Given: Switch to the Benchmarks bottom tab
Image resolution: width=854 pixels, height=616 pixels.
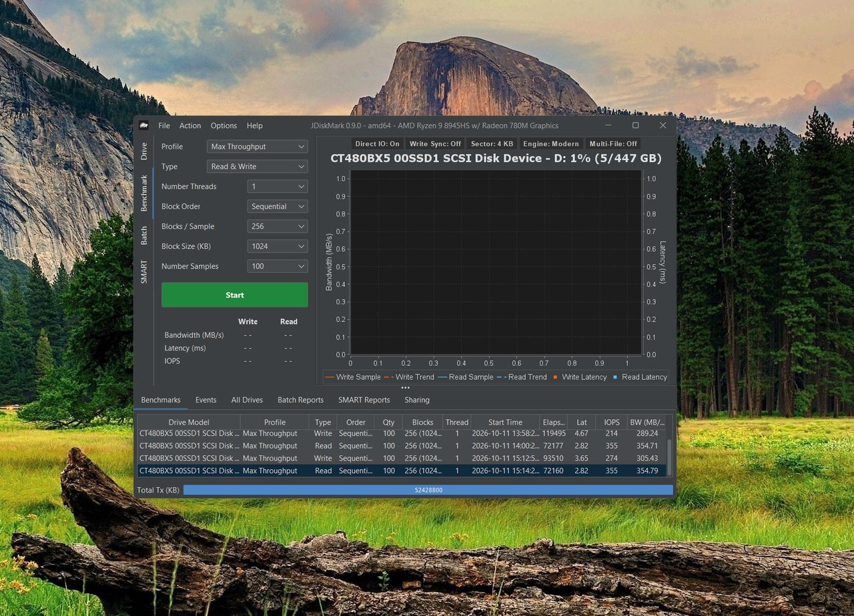Looking at the screenshot, I should click(161, 400).
